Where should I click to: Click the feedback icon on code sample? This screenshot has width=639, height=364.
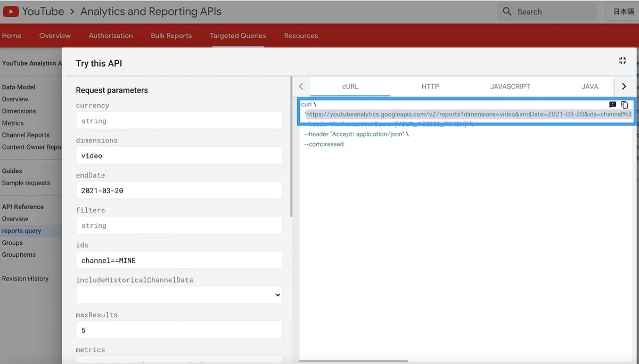[x=612, y=105]
